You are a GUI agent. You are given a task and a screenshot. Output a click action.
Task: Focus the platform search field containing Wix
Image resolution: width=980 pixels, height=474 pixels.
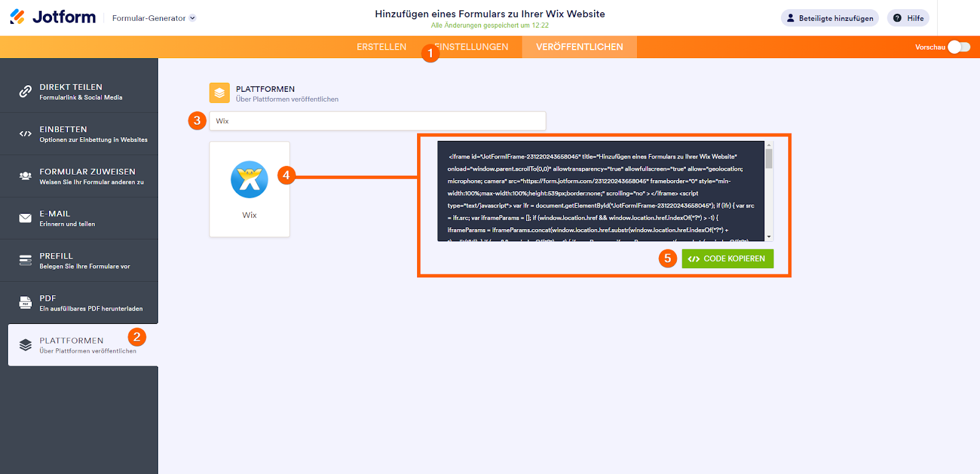click(377, 121)
